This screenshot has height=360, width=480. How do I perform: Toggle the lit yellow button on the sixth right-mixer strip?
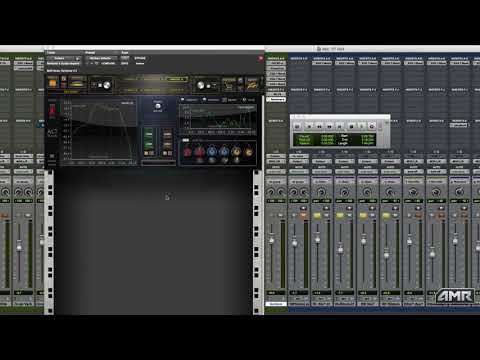386,216
